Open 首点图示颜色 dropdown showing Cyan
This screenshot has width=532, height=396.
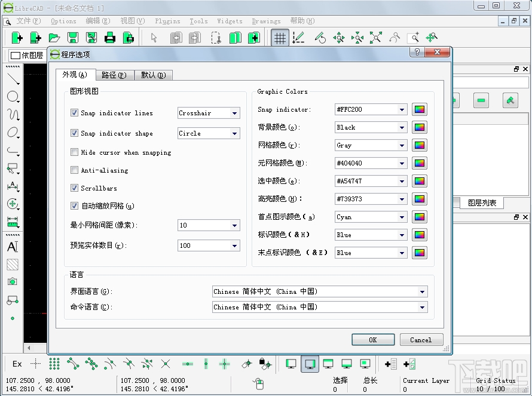pos(371,217)
